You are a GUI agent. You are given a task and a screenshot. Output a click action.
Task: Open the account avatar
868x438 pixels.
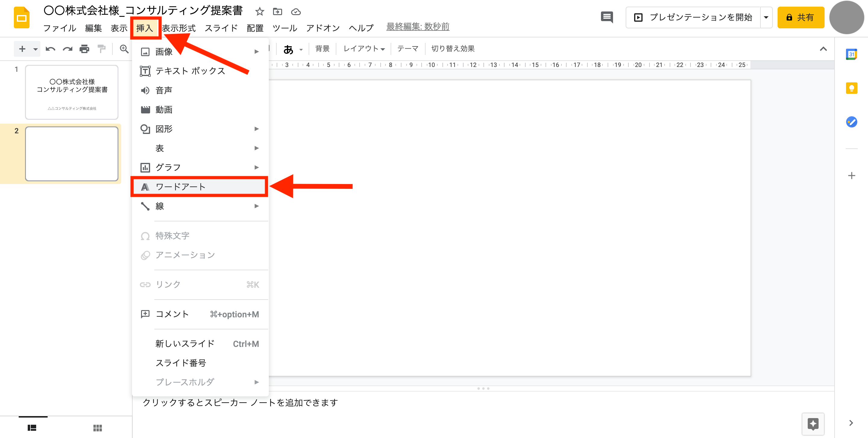tap(846, 17)
